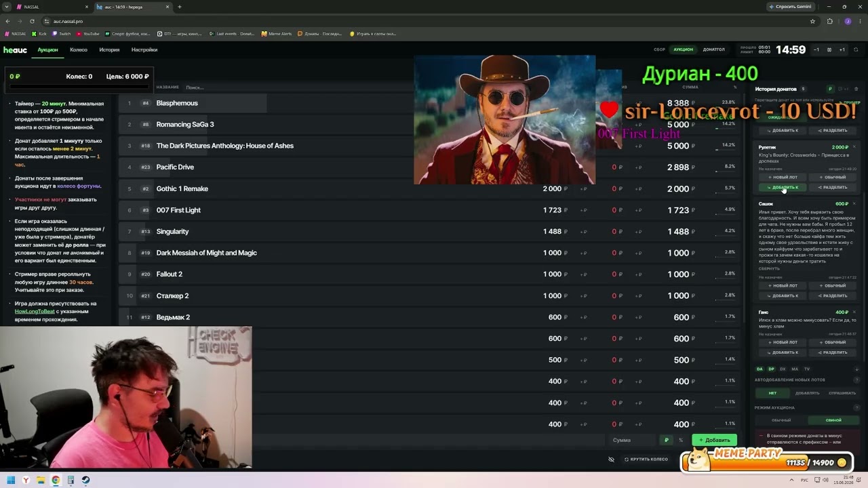This screenshot has width=868, height=488.
Task: Open the Колесо tab in heauc
Action: tap(79, 49)
